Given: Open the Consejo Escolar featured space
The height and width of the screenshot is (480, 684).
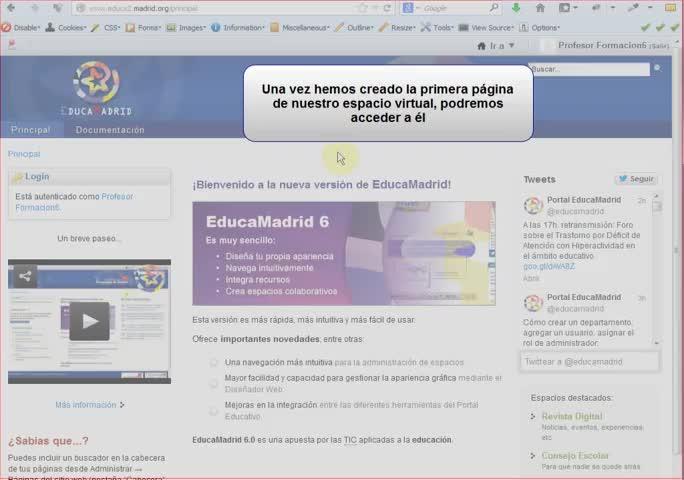Looking at the screenshot, I should pyautogui.click(x=575, y=456).
